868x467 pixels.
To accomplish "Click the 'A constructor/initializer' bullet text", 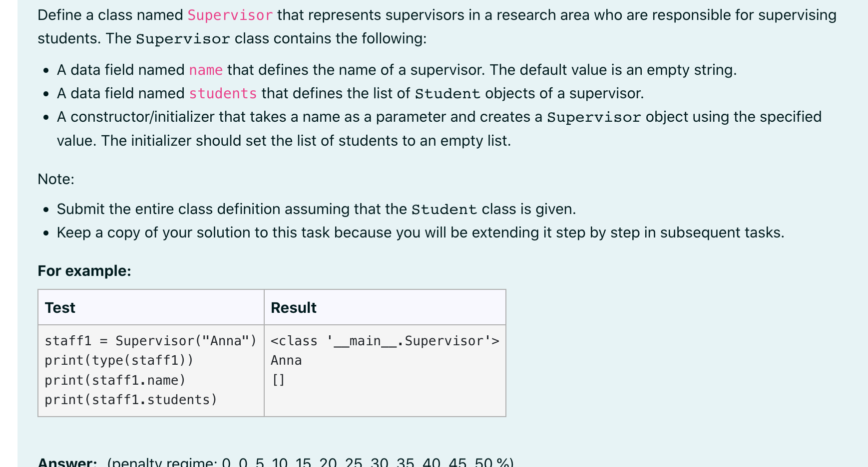I will [439, 129].
